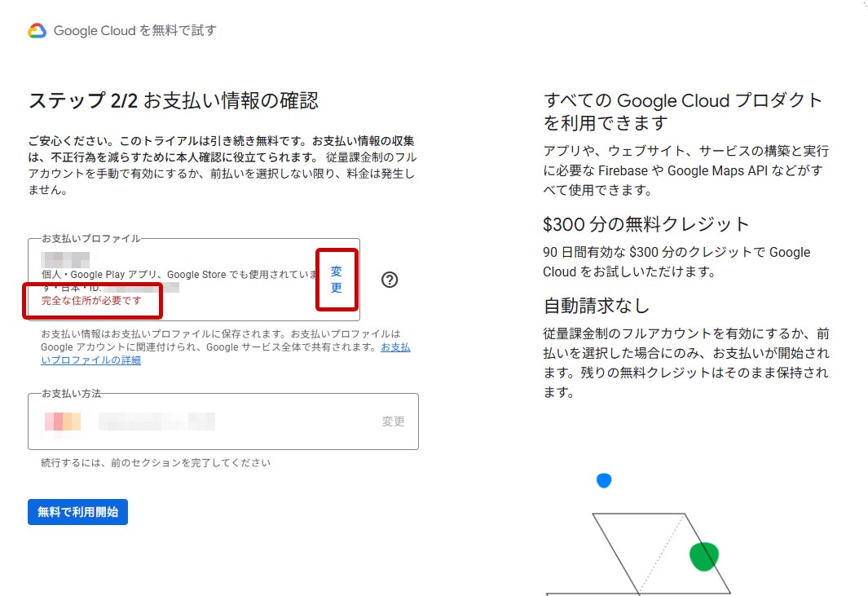Open the help question mark icon
The height and width of the screenshot is (596, 868).
point(390,280)
